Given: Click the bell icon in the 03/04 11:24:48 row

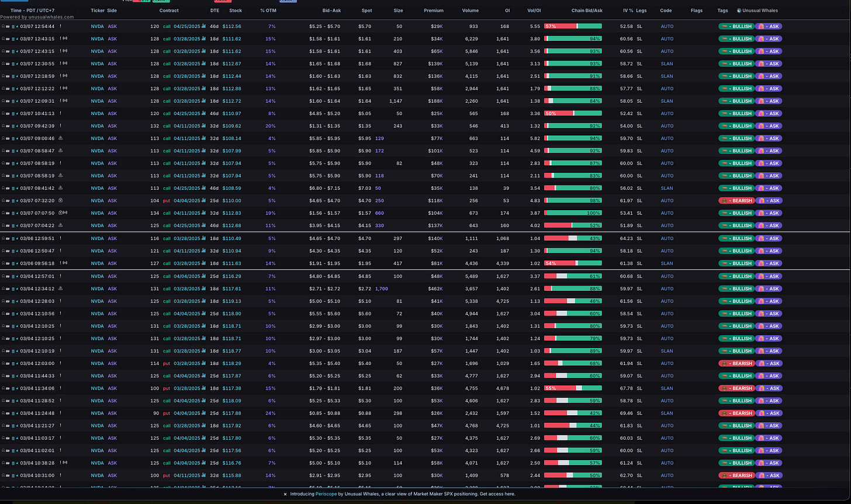Looking at the screenshot, I should [x=3, y=413].
